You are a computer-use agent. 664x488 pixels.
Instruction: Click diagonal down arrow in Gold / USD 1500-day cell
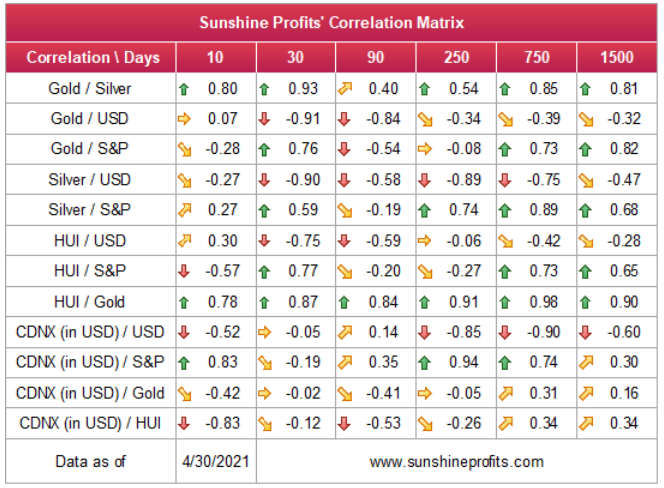click(586, 120)
